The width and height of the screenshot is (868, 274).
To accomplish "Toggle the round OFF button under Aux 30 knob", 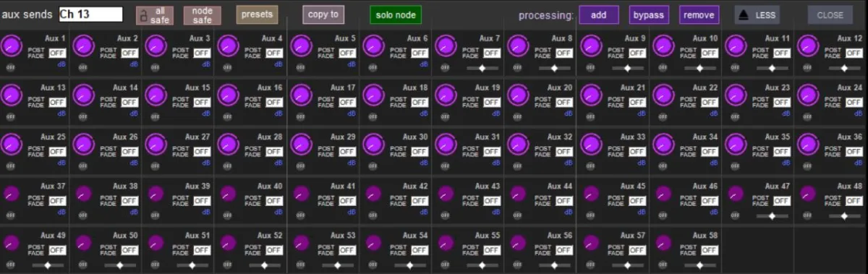I will [x=373, y=166].
